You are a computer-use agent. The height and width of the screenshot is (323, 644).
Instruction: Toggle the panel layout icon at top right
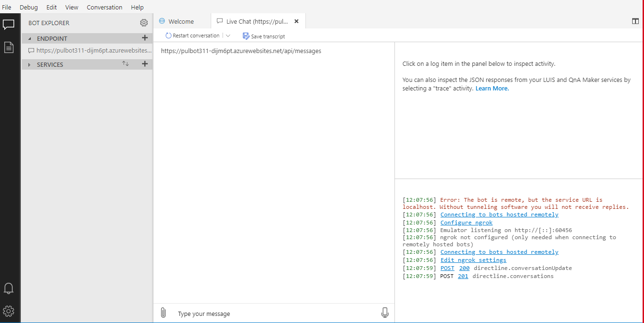tap(635, 21)
